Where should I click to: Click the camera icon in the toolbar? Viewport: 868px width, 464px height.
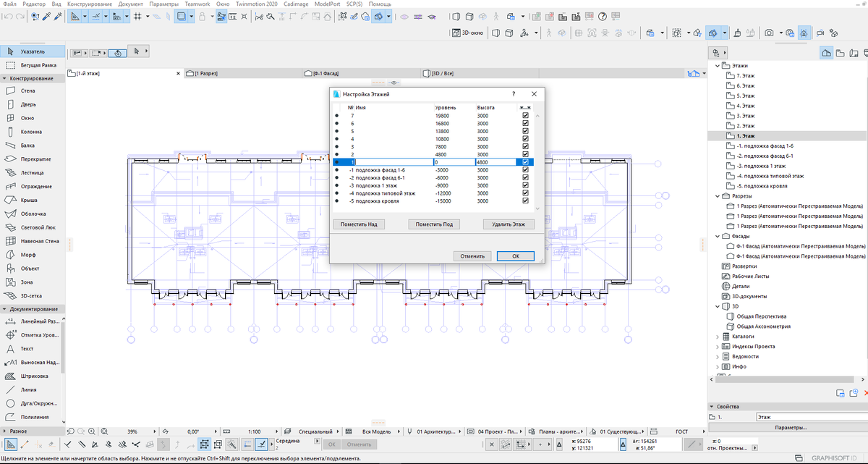(770, 33)
